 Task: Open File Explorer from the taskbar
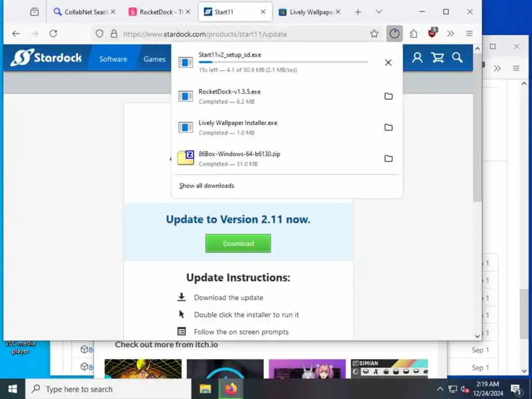[x=205, y=389]
